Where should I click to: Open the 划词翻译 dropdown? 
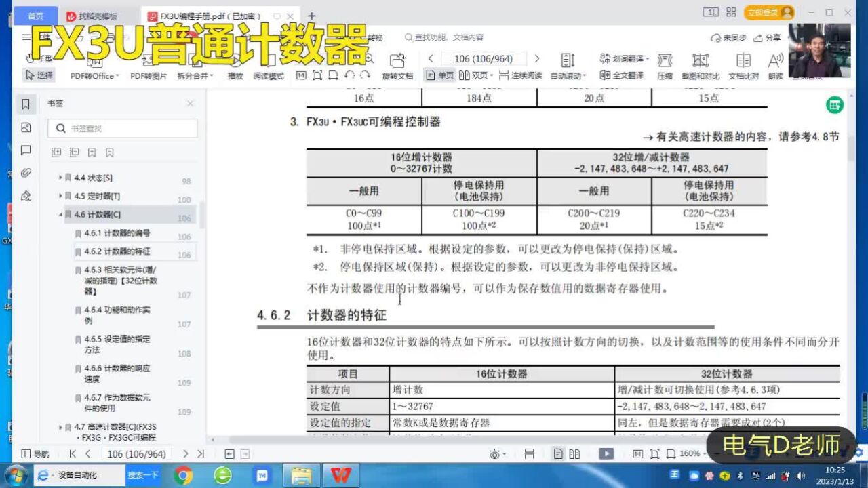pos(625,59)
